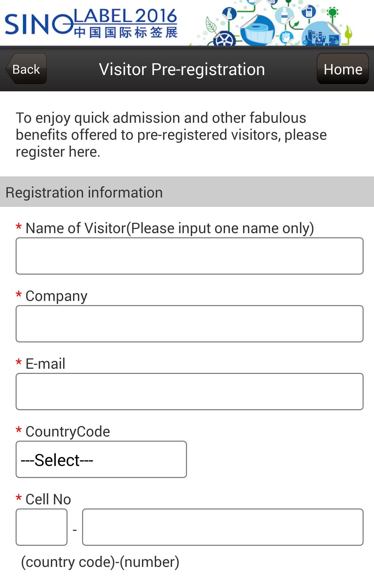Tap the Cell No number field

pyautogui.click(x=223, y=527)
